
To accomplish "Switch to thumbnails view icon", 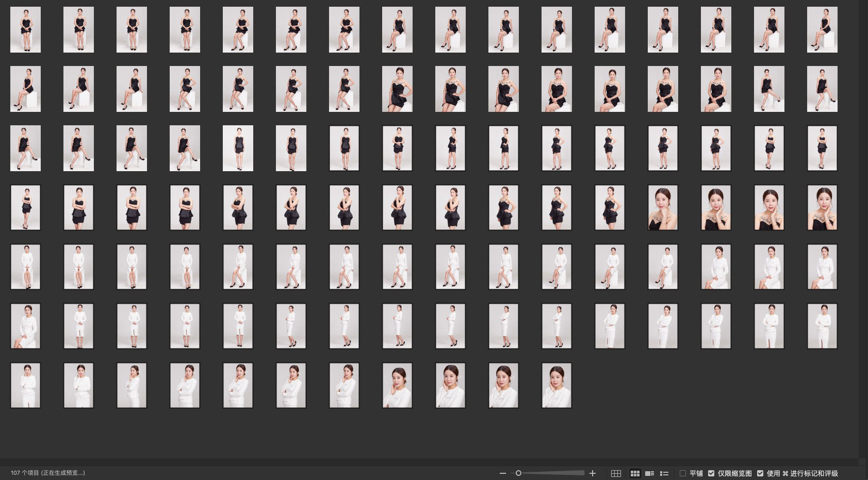I will coord(635,473).
